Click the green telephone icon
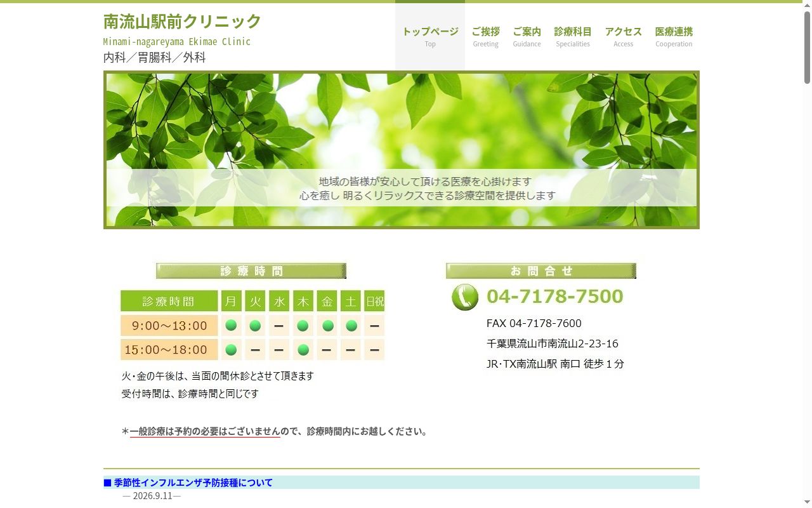This screenshot has width=812, height=508. point(465,297)
